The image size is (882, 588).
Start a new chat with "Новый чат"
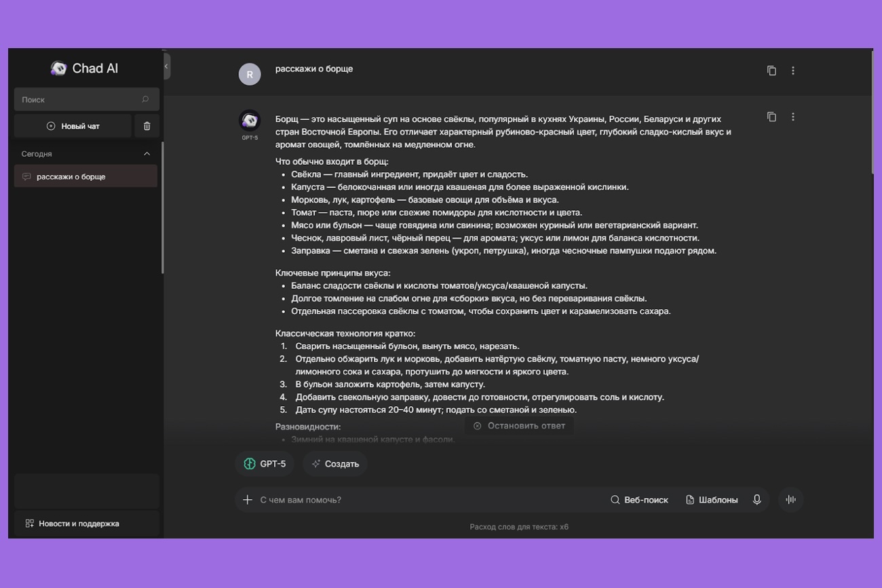click(73, 126)
